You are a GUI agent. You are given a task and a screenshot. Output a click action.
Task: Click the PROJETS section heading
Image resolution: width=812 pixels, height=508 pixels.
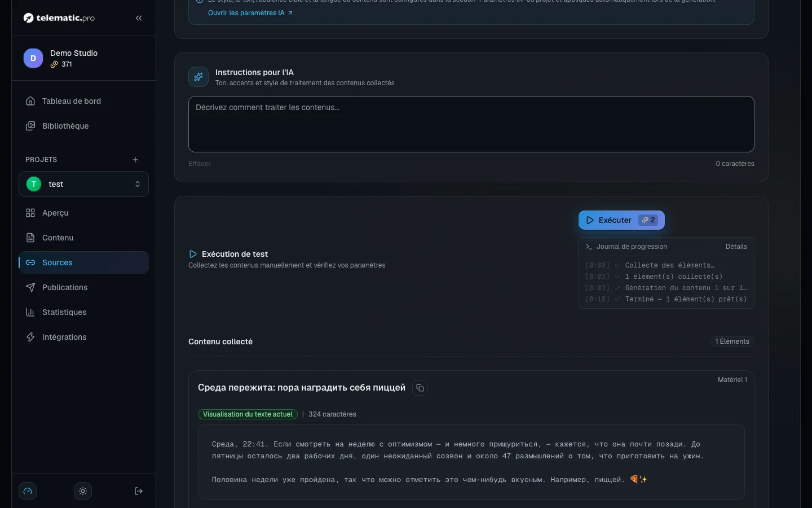(x=41, y=160)
